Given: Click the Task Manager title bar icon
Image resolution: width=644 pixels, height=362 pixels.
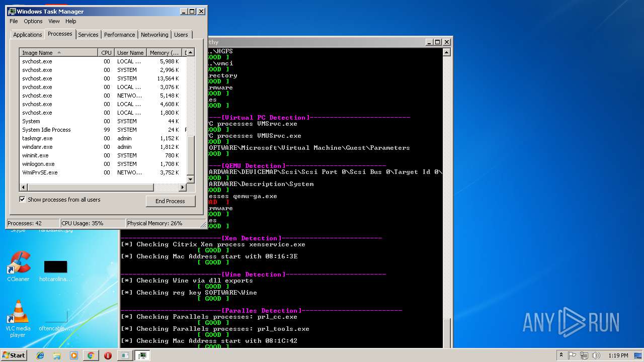Looking at the screenshot, I should point(12,12).
